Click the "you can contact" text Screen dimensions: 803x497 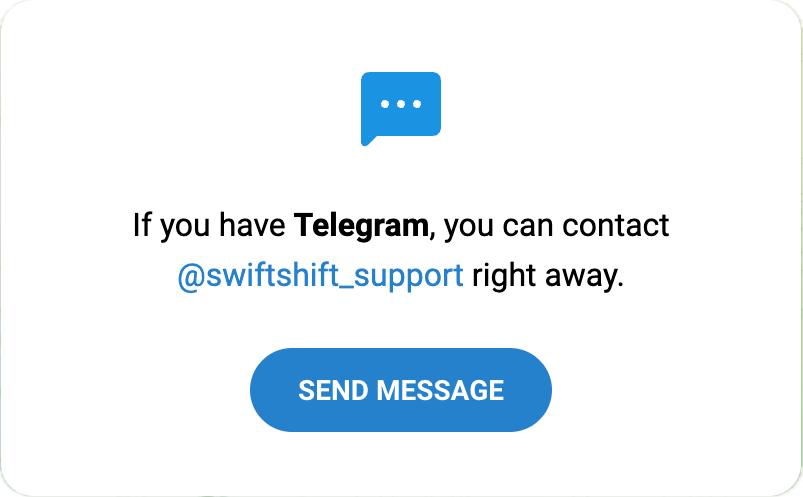tap(556, 225)
